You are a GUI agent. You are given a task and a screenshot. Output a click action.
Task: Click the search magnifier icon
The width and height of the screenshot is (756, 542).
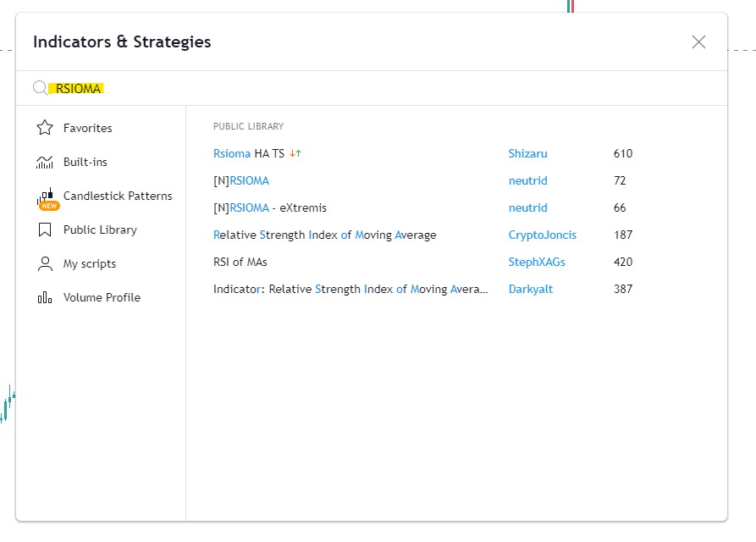coord(40,88)
